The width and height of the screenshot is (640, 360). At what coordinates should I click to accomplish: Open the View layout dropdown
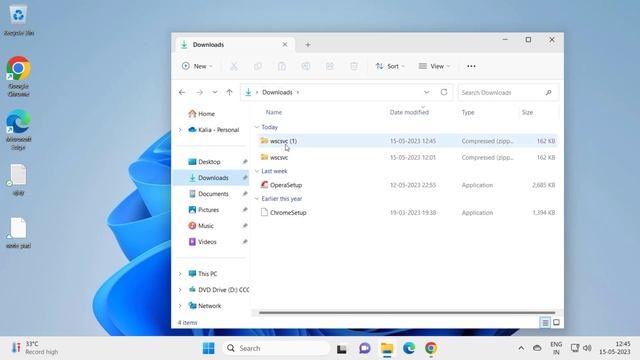click(x=434, y=66)
